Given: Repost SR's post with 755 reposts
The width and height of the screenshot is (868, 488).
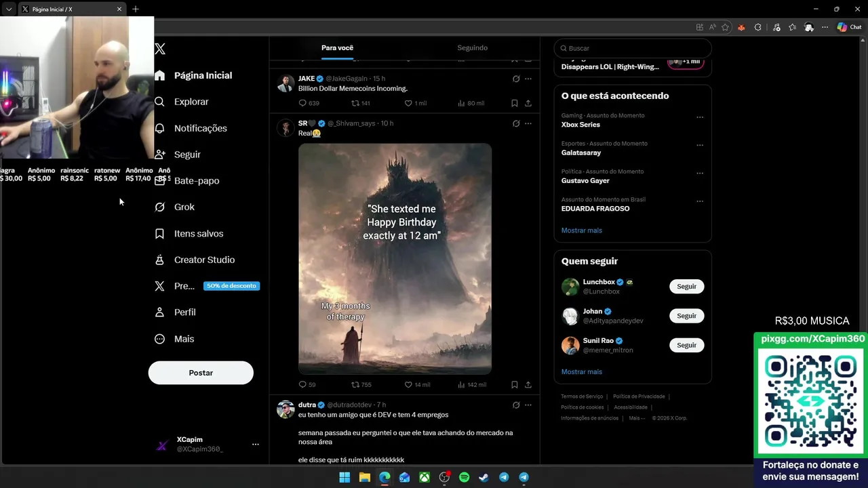Looking at the screenshot, I should click(361, 384).
